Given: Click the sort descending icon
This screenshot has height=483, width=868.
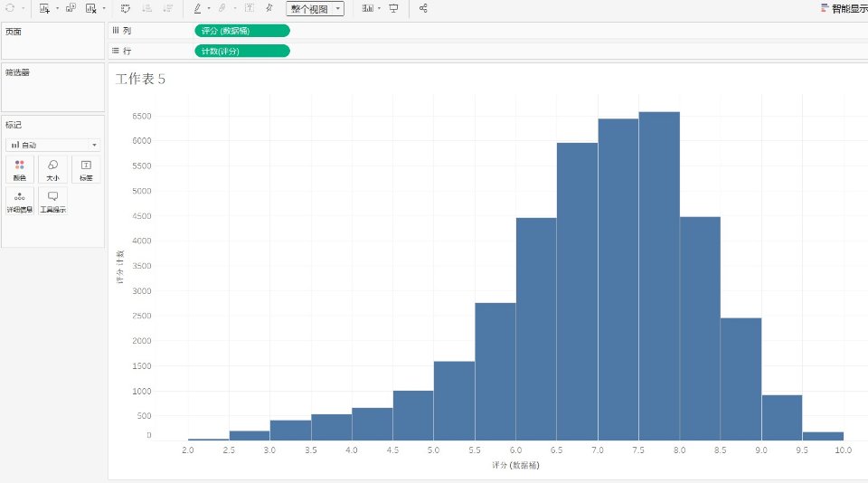Looking at the screenshot, I should [x=168, y=8].
